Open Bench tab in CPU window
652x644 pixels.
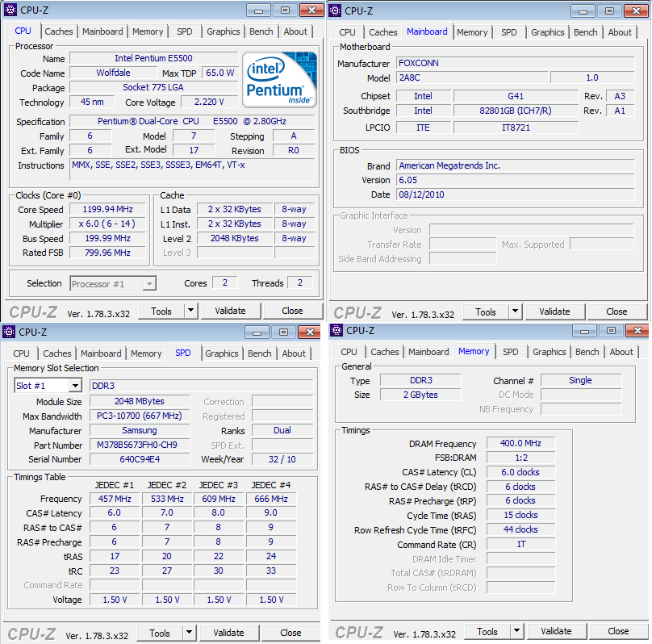pos(261,31)
